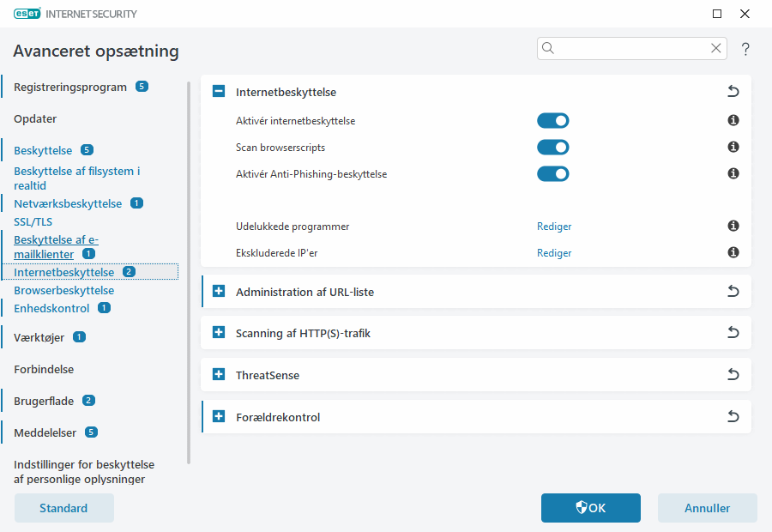The image size is (772, 532).
Task: Click info icon beside Scan browserscripts
Action: 733,148
